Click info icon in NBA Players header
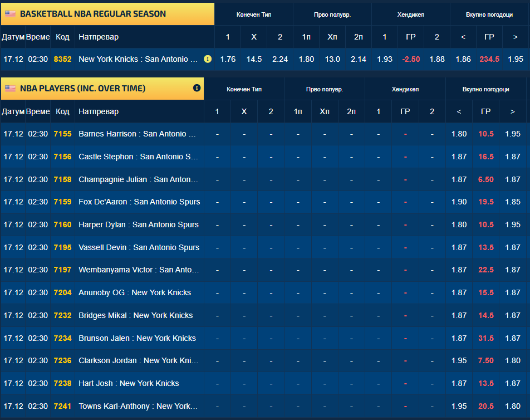This screenshot has width=530, height=420. [x=197, y=88]
